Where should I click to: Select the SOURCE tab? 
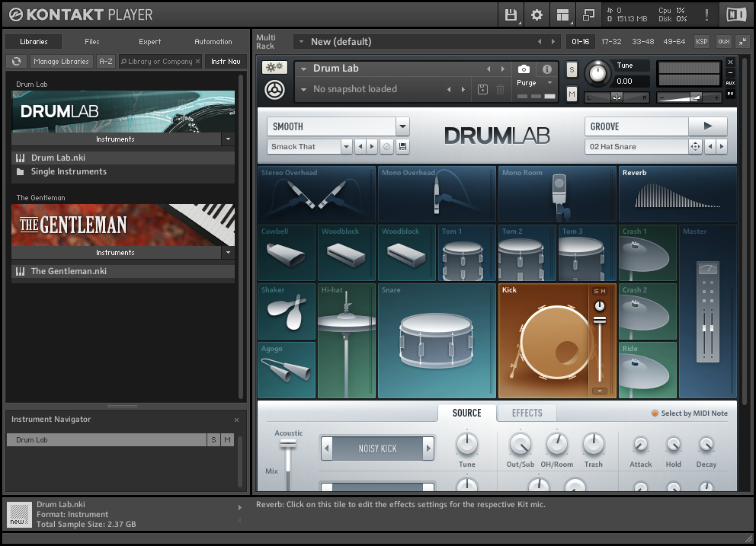(x=466, y=413)
